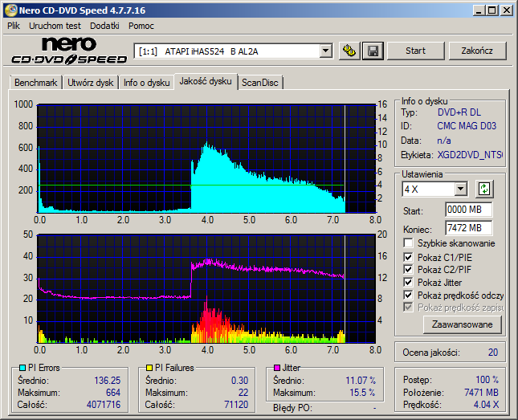
Task: Click the PI Failures and jitter graph
Action: click(206, 289)
